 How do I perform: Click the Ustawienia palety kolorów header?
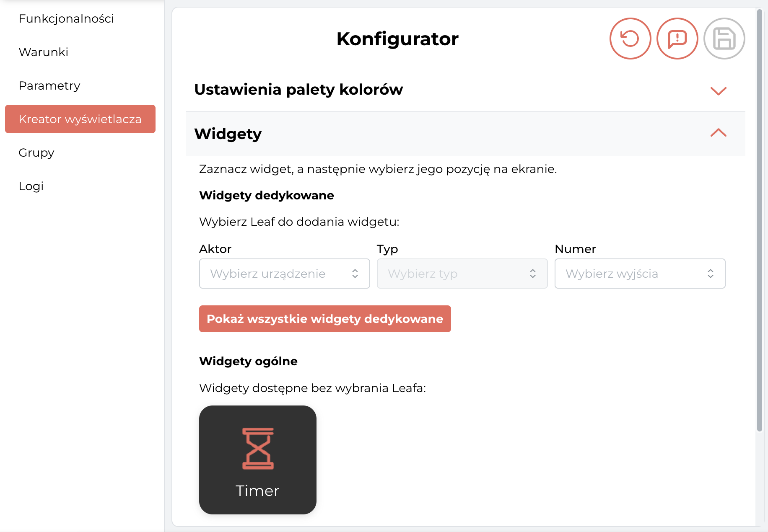(x=465, y=90)
